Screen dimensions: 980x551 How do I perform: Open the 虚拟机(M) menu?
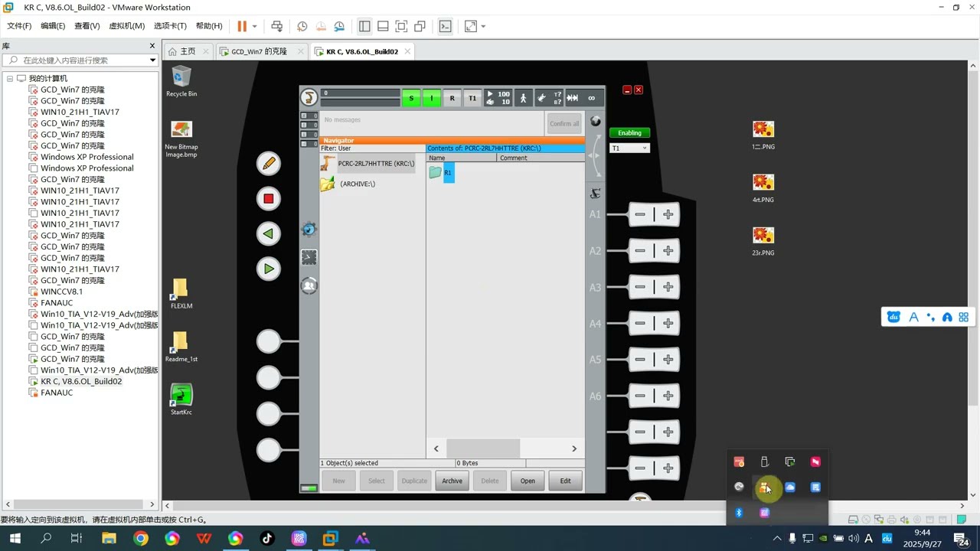coord(127,26)
